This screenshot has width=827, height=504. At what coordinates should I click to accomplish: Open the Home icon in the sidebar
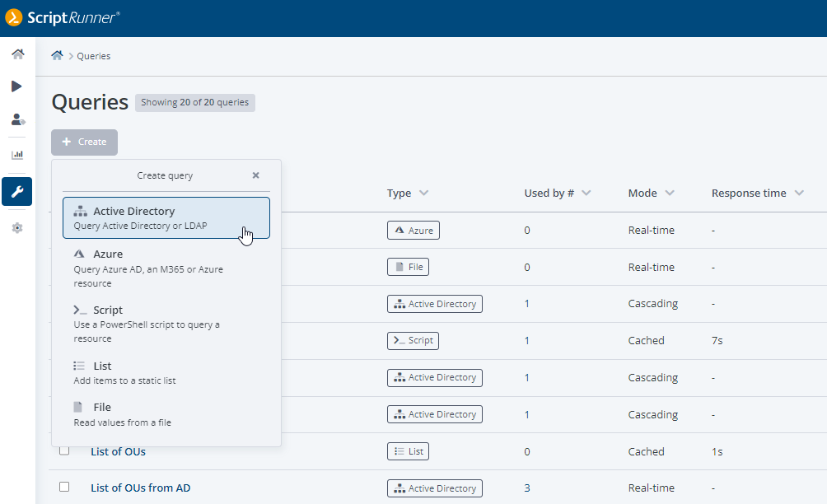pos(17,54)
